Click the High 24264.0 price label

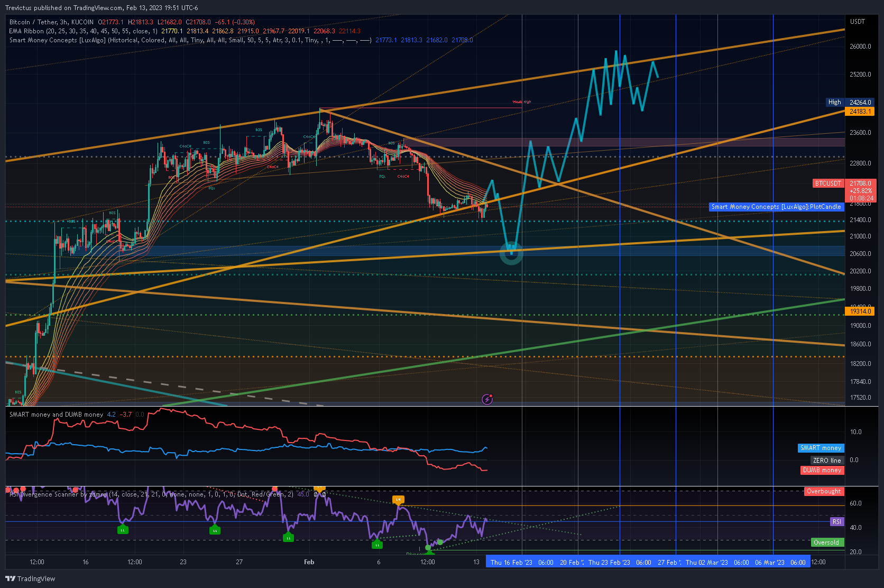(850, 102)
